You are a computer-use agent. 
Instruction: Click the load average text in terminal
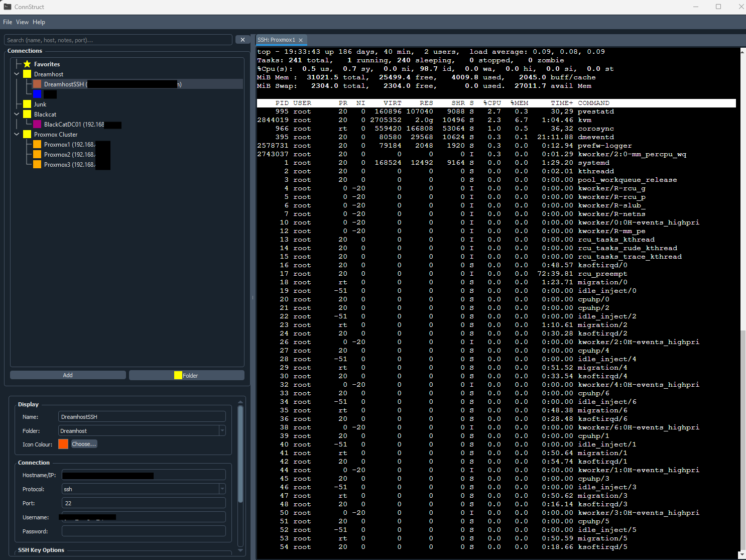click(x=537, y=52)
